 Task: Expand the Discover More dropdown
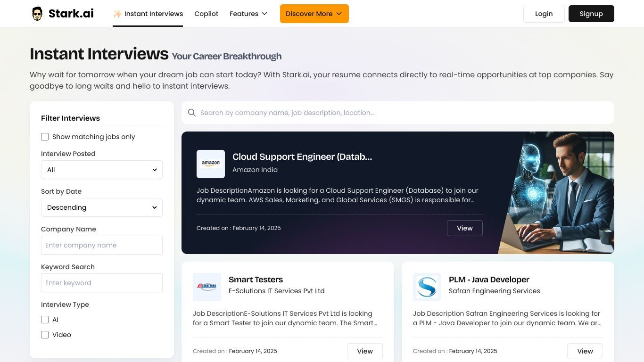(314, 14)
